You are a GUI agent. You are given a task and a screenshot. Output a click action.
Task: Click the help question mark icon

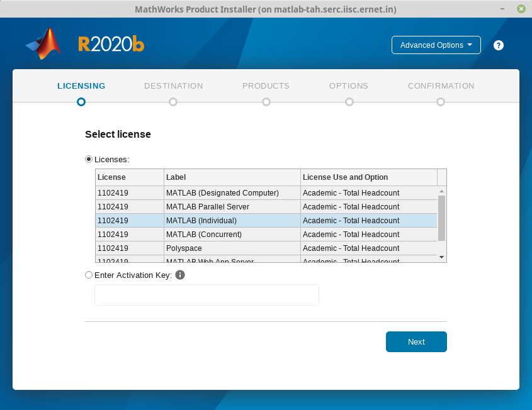(499, 45)
